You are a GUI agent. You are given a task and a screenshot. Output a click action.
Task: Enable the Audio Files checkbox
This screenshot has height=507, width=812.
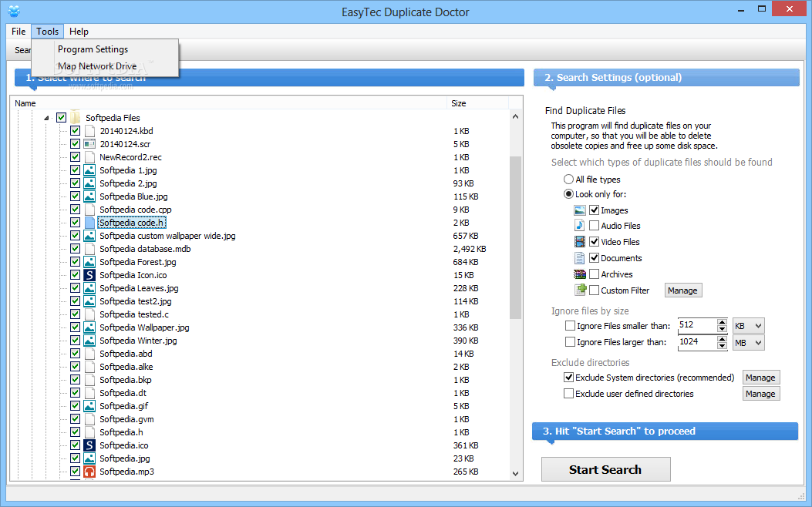594,226
